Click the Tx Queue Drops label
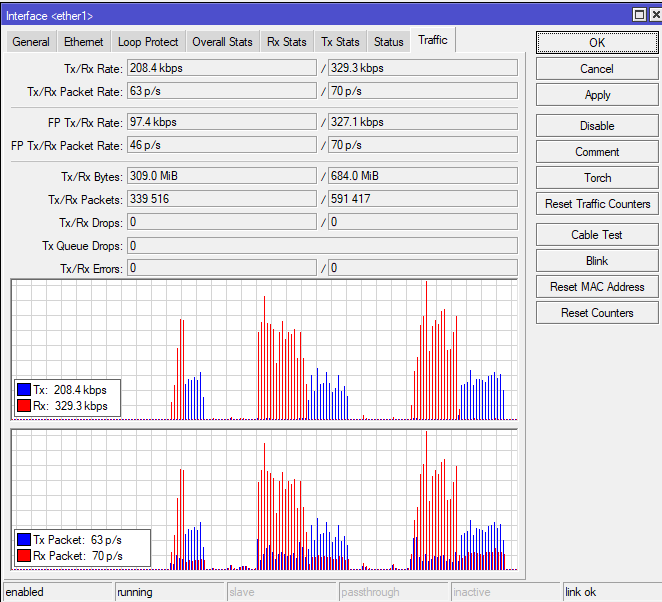Image resolution: width=662 pixels, height=602 pixels. click(x=82, y=246)
